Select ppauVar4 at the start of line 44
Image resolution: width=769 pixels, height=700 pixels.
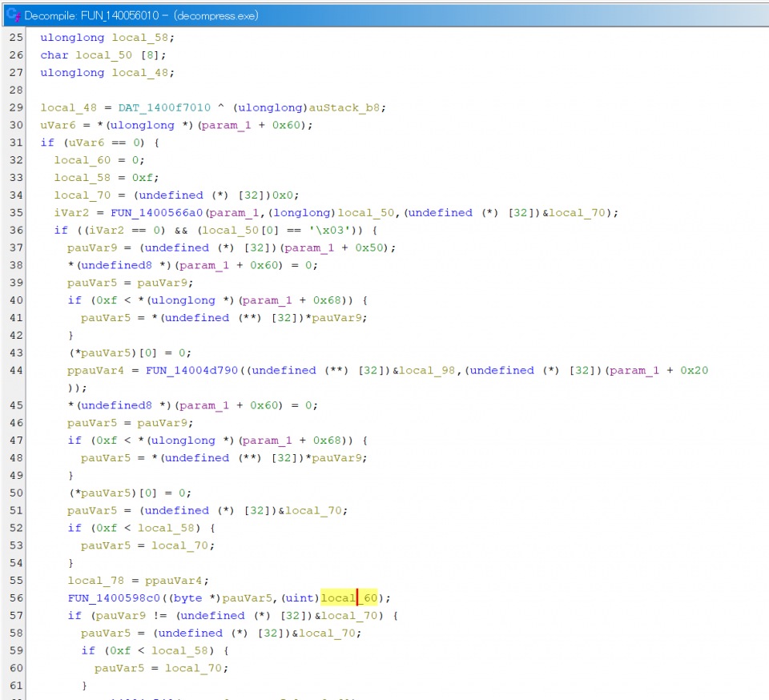pyautogui.click(x=95, y=371)
